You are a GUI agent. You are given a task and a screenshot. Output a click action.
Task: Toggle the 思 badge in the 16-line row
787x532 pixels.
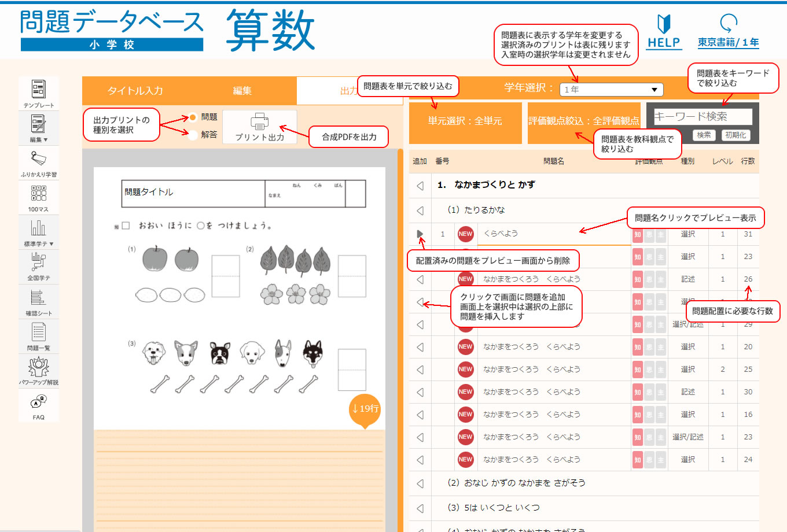point(649,415)
